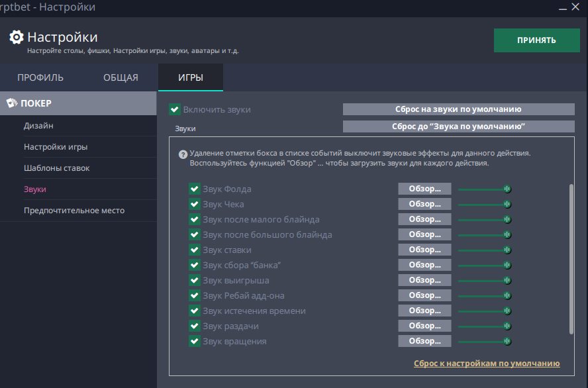The height and width of the screenshot is (388, 588).
Task: Uncheck the Звук Фолда checkbox
Action: [195, 189]
